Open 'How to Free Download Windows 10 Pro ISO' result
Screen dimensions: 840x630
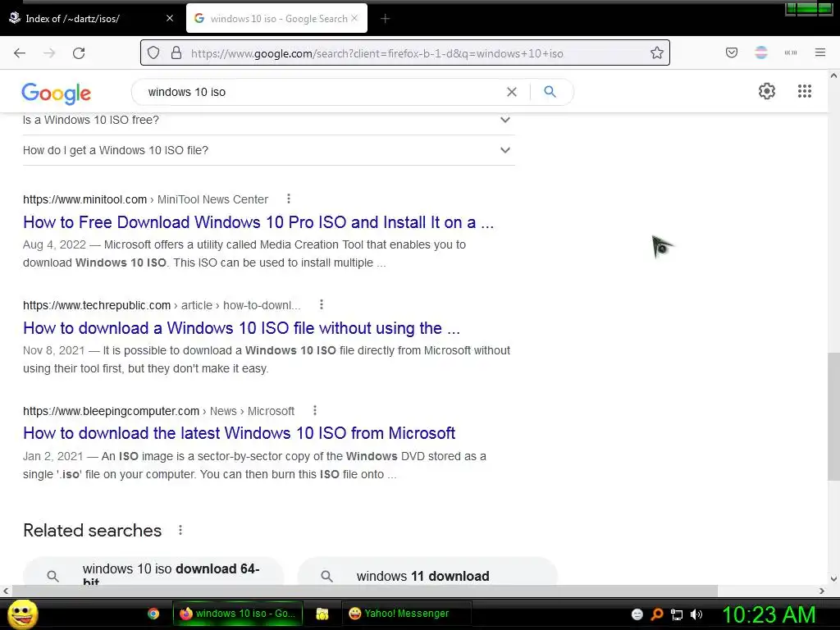[258, 222]
